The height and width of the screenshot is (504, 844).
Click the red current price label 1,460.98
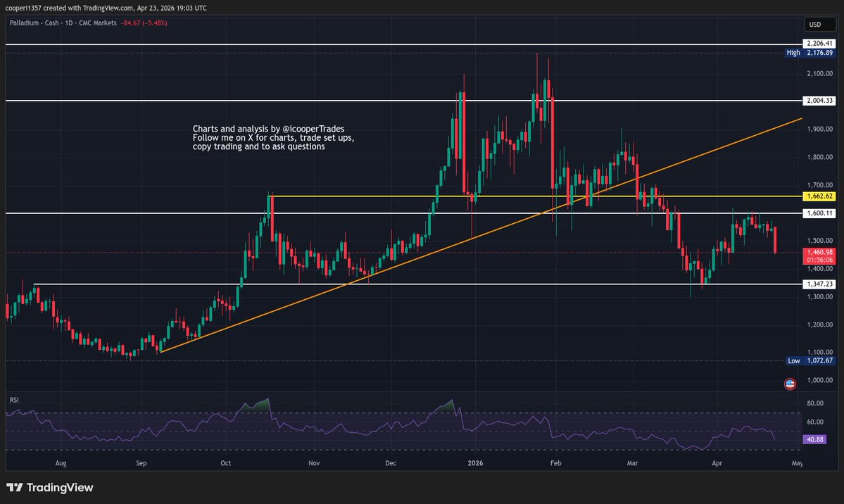click(x=820, y=251)
